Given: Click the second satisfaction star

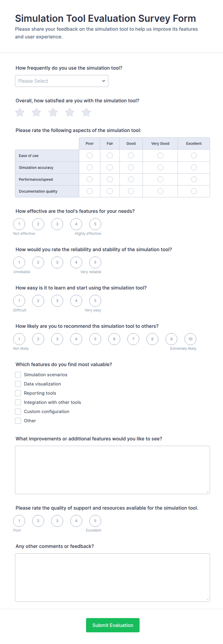Looking at the screenshot, I should (36, 113).
